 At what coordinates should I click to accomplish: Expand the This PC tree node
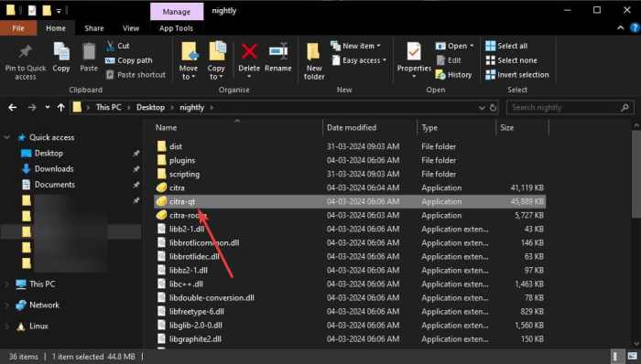point(7,284)
